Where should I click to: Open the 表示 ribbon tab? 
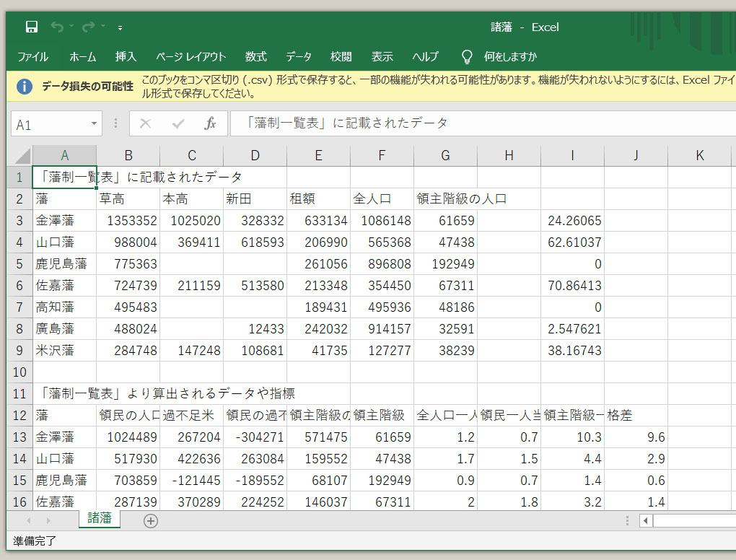(x=382, y=57)
